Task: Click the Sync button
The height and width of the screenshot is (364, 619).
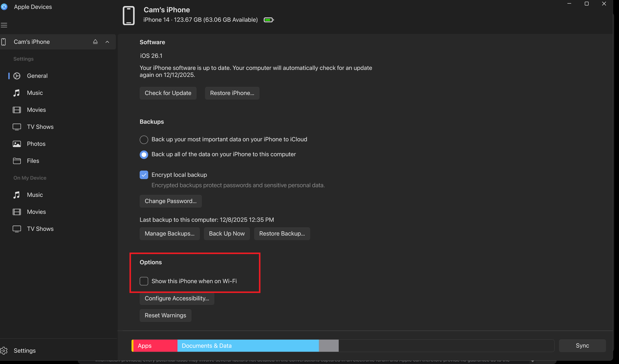Action: (x=582, y=346)
